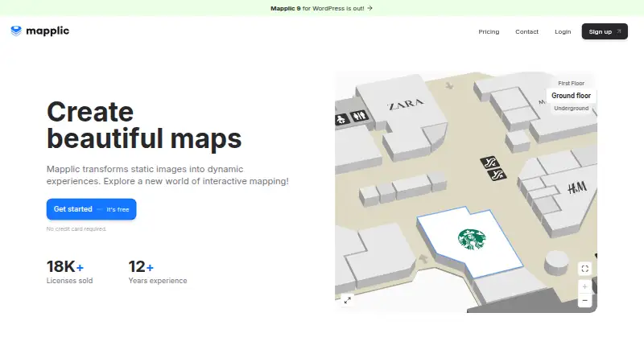Click the 12+ Years experience text
The width and height of the screenshot is (644, 354).
(x=158, y=271)
